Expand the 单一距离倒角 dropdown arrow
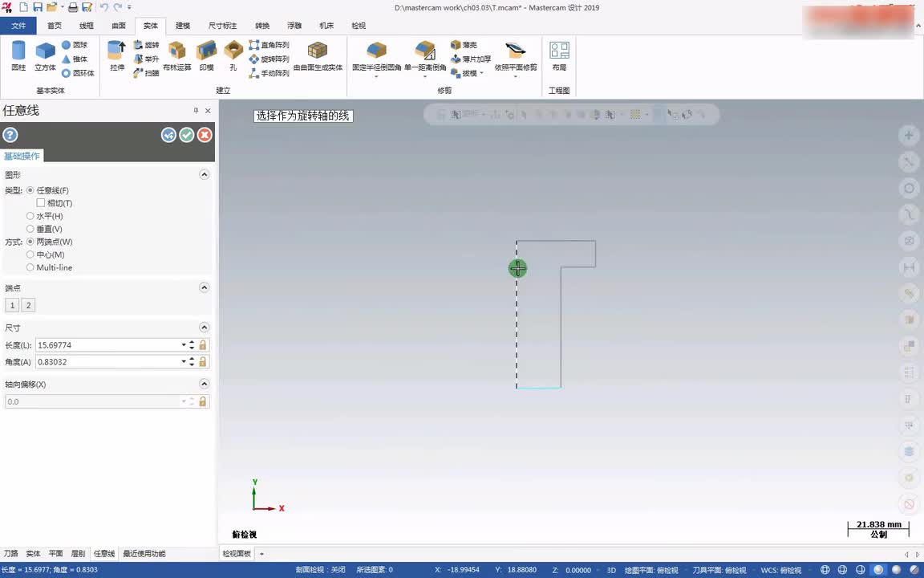Image resolution: width=924 pixels, height=578 pixels. [x=425, y=77]
